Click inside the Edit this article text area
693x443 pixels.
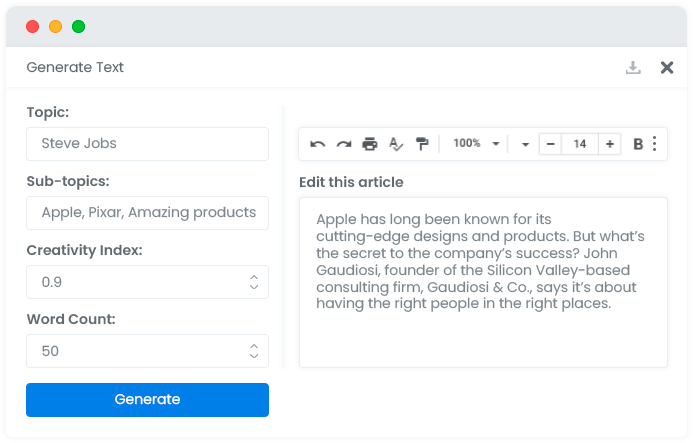[x=483, y=283]
